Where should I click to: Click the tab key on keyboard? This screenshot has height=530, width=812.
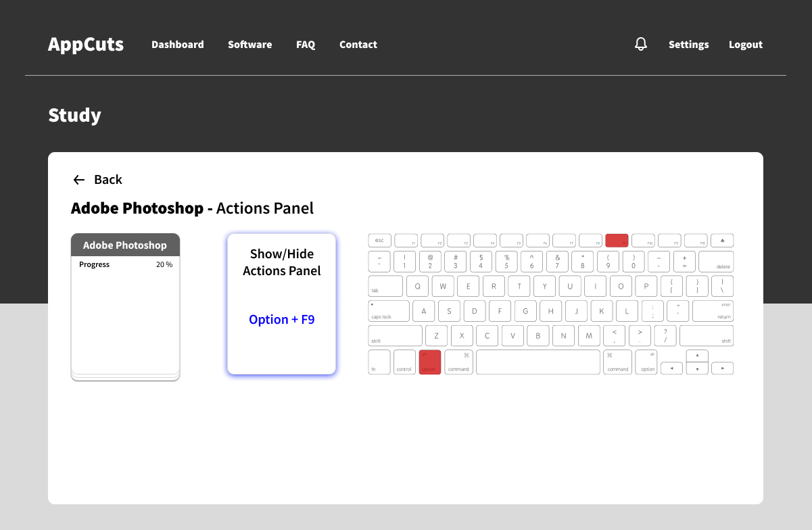(386, 285)
